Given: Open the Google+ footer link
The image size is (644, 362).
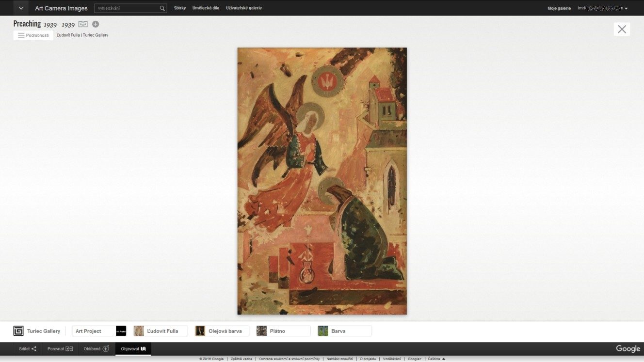Looking at the screenshot, I should coord(415,359).
